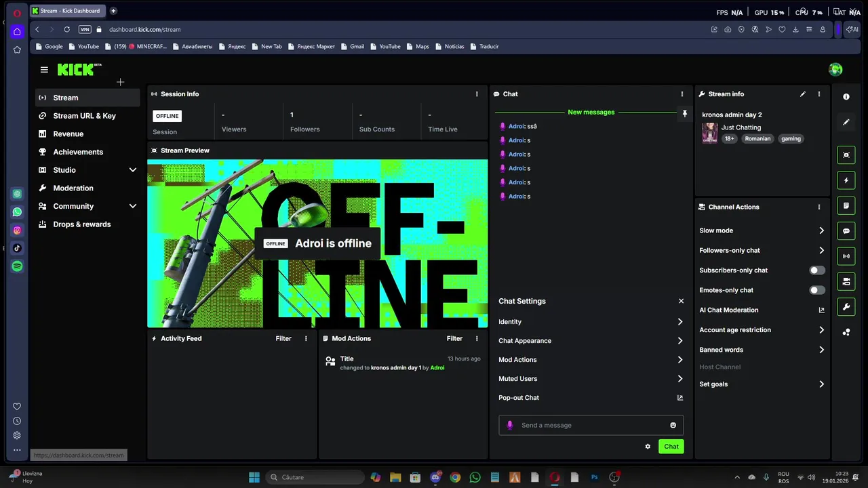Click the Adroi username in Mod Actions
The width and height of the screenshot is (868, 488).
(x=437, y=368)
